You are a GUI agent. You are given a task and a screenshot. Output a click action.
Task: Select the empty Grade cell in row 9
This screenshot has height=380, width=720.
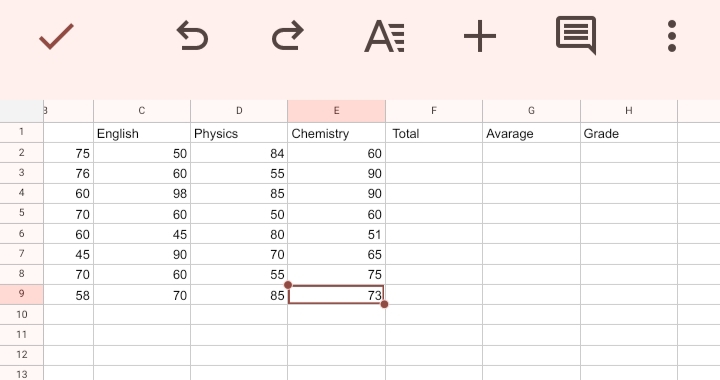click(x=629, y=295)
